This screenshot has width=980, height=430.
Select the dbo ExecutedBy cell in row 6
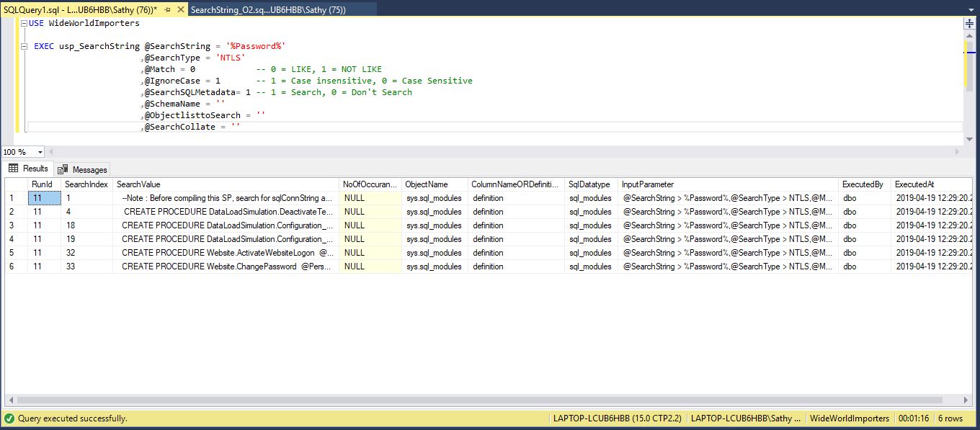click(x=865, y=266)
